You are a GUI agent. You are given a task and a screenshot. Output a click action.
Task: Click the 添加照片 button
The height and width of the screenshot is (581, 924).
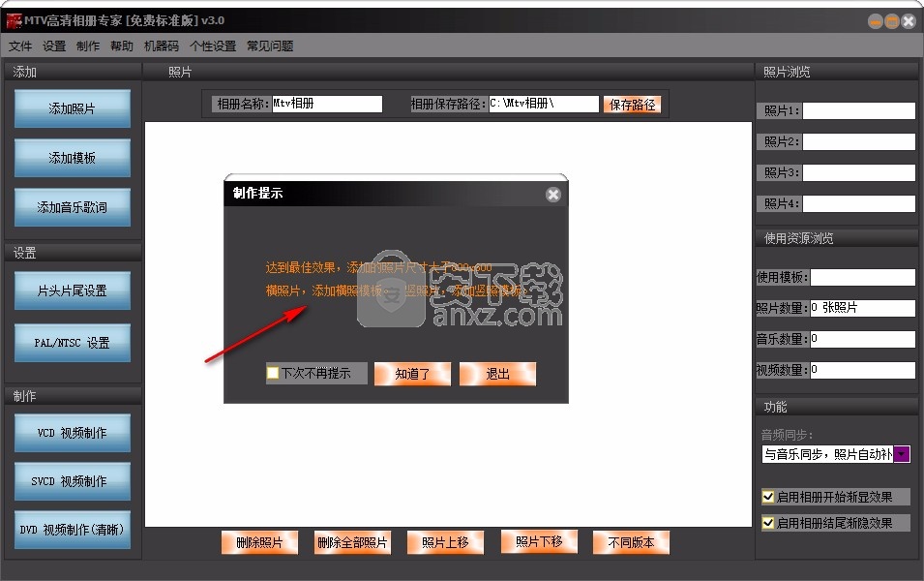(x=72, y=108)
